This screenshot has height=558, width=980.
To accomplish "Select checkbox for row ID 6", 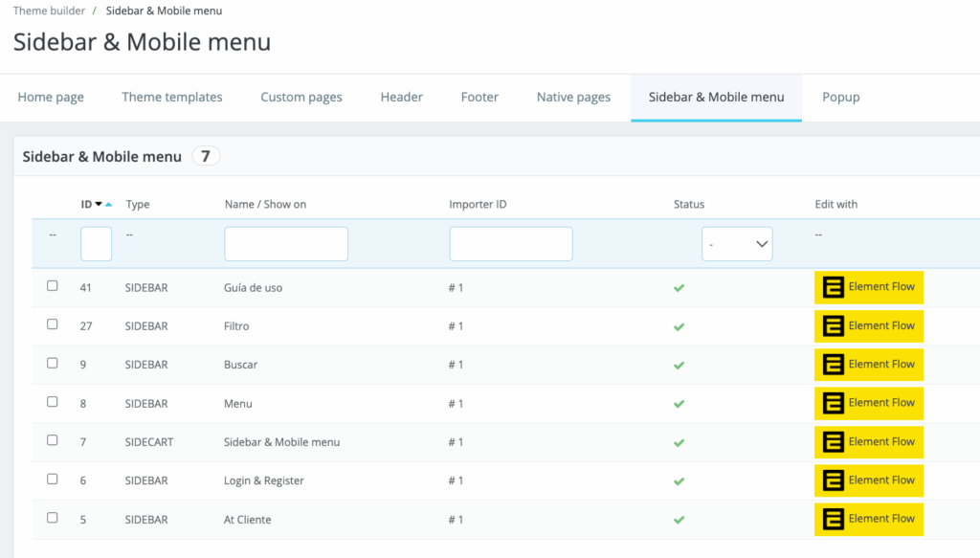I will [53, 480].
